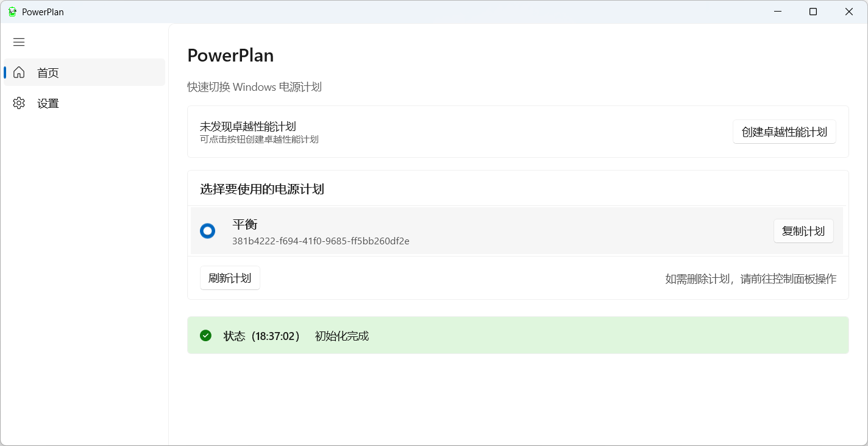This screenshot has height=446, width=868.
Task: Open the 首页 navigation label
Action: [x=48, y=73]
